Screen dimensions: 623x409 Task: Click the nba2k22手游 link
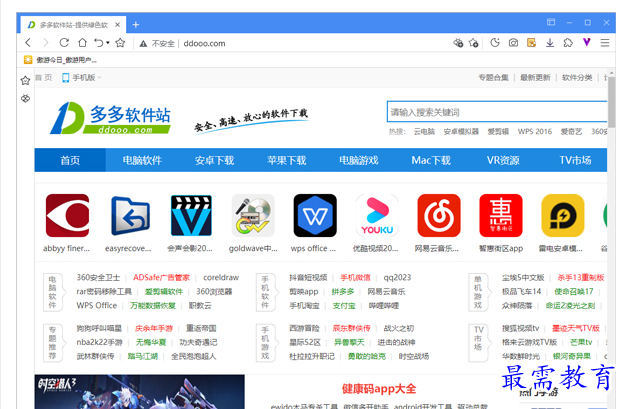click(x=99, y=342)
